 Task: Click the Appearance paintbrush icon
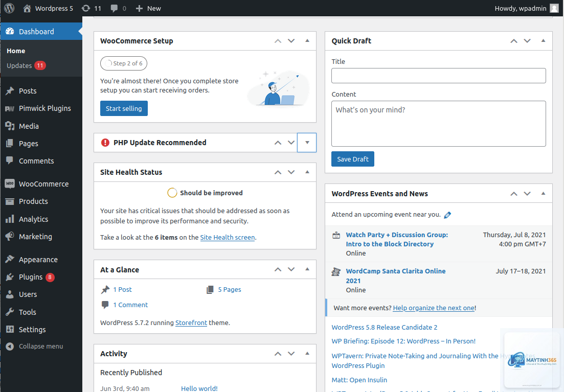(10, 259)
